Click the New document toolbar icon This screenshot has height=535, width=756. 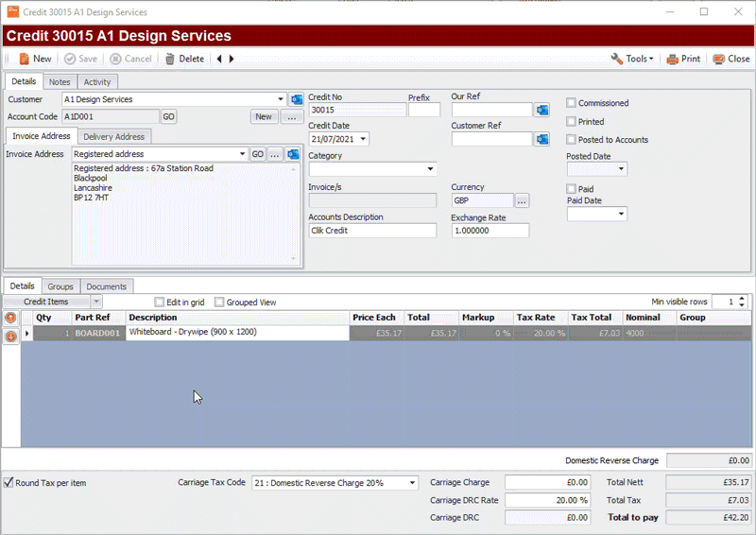[x=24, y=59]
